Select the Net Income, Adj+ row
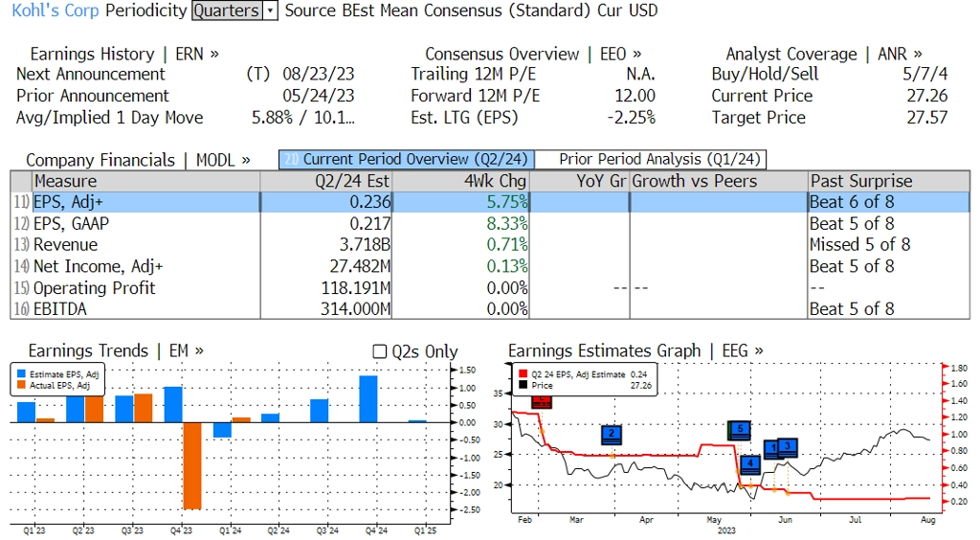This screenshot has height=540, width=980. (x=490, y=266)
